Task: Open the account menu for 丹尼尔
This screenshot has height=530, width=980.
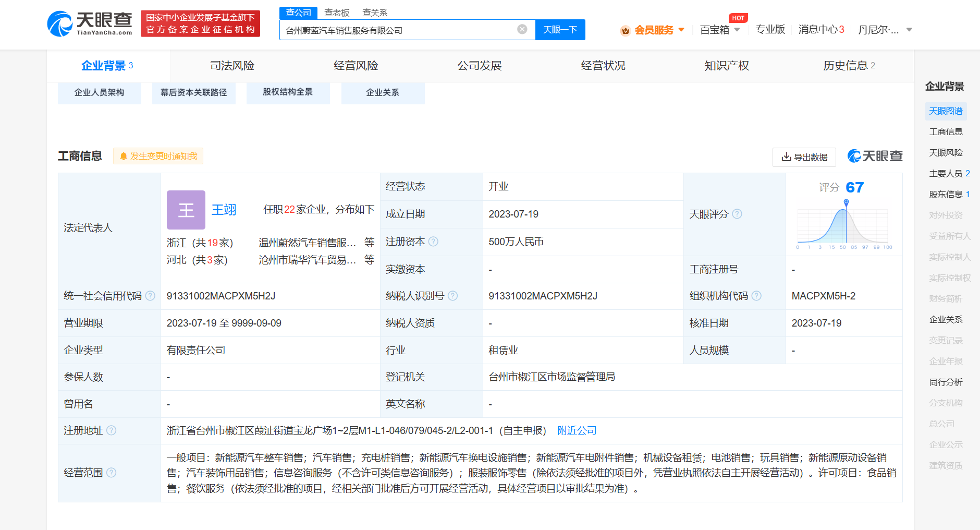Action: pyautogui.click(x=886, y=30)
